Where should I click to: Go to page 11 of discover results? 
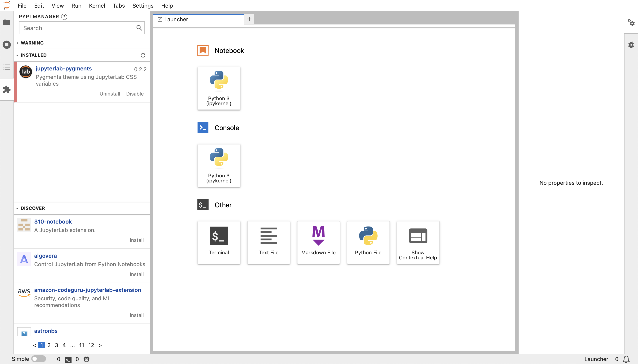[x=81, y=345]
